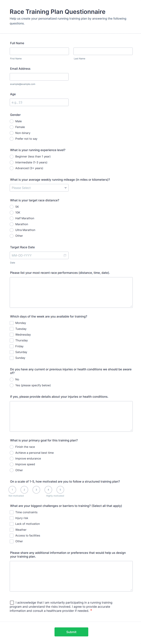Tick the Saturday training day checkbox
This screenshot has height=644, width=141.
click(12, 352)
